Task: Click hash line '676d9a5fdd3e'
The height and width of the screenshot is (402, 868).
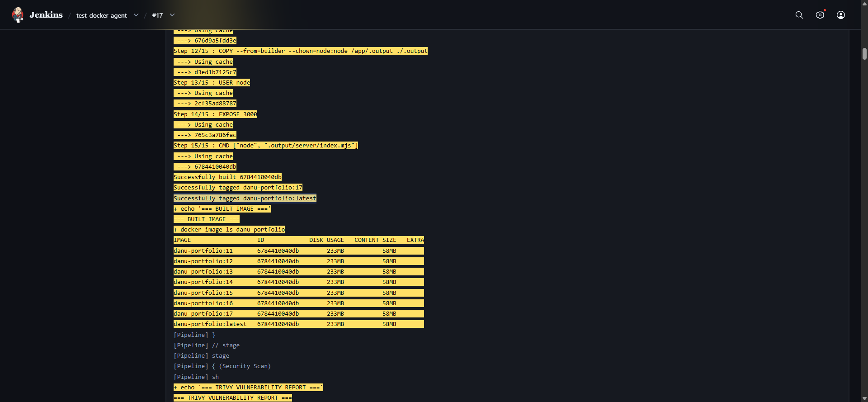Action: click(205, 41)
